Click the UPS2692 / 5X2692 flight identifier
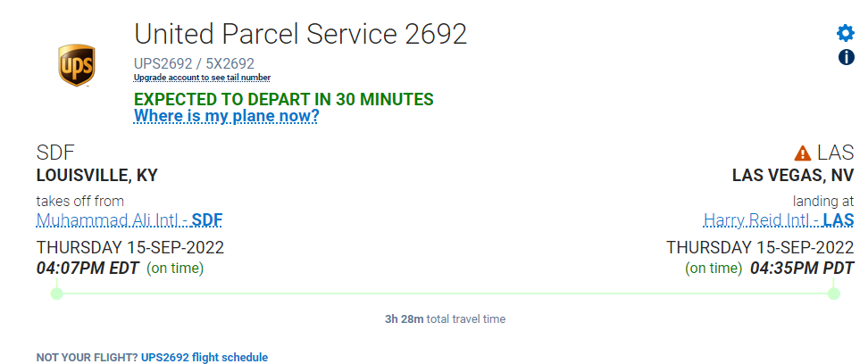The height and width of the screenshot is (364, 868). (x=194, y=63)
